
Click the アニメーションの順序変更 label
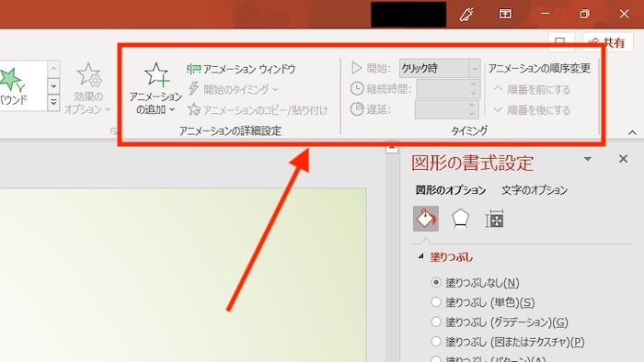coord(539,69)
